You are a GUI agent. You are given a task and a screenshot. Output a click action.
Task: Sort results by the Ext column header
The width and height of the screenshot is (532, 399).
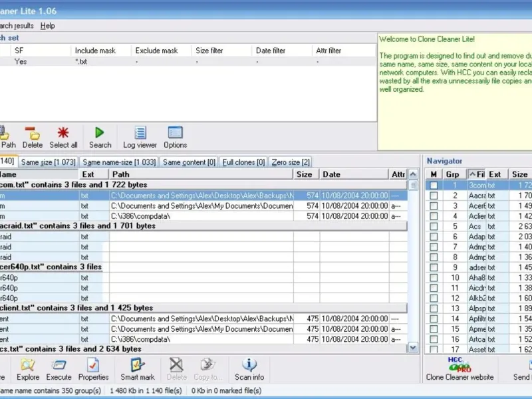coord(94,174)
